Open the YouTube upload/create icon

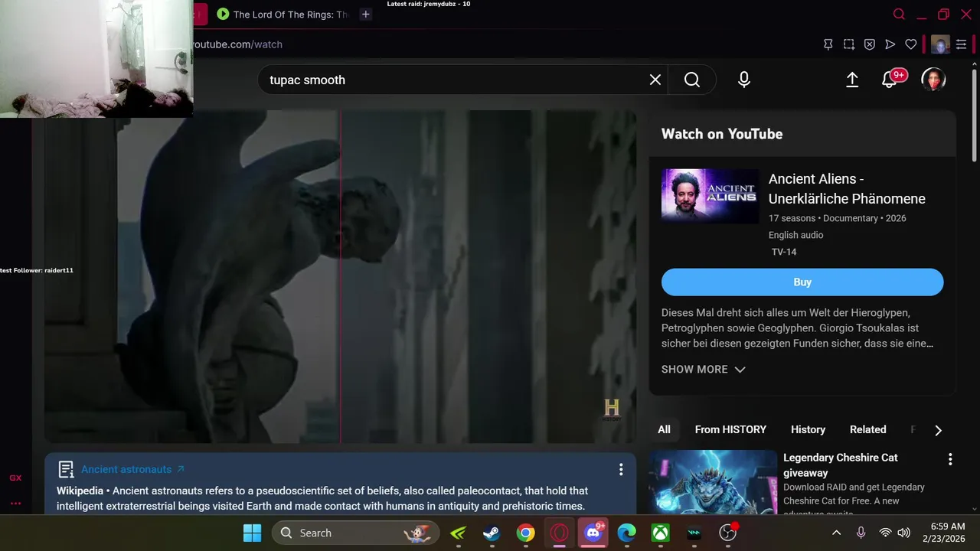click(852, 80)
